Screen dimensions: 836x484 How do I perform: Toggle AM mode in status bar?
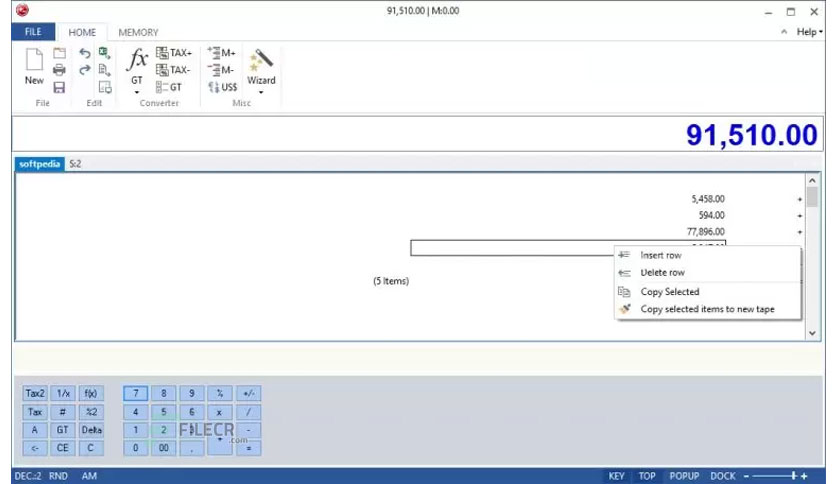coord(89,476)
